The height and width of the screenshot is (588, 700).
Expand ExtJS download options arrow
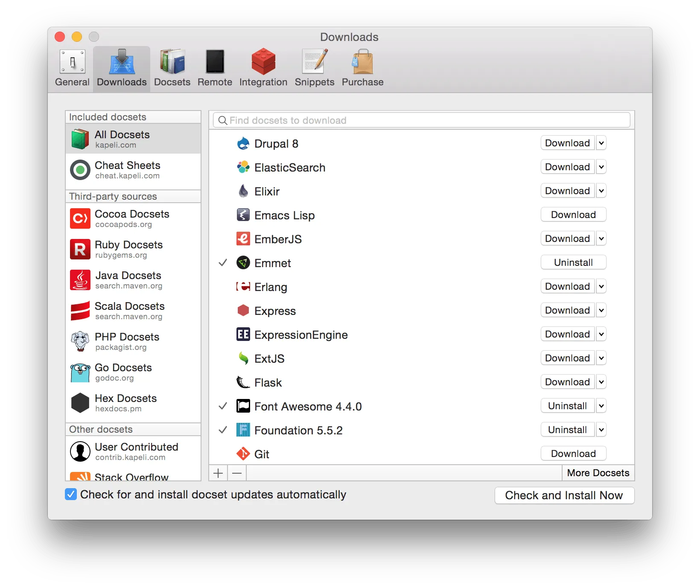pyautogui.click(x=601, y=358)
